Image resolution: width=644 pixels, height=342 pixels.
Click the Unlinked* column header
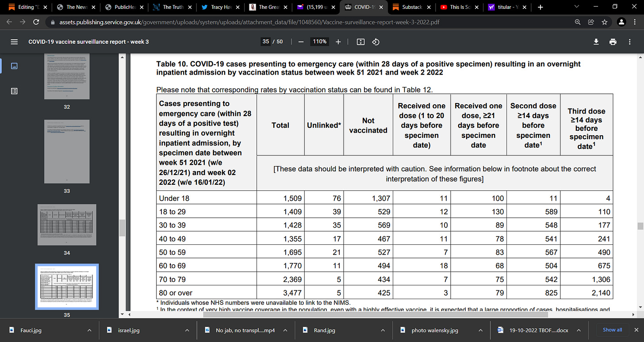(x=324, y=125)
